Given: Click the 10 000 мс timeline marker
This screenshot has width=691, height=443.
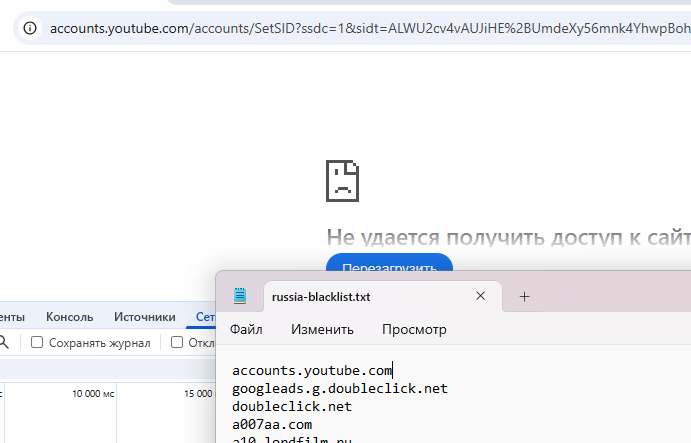Looking at the screenshot, I should tap(93, 394).
